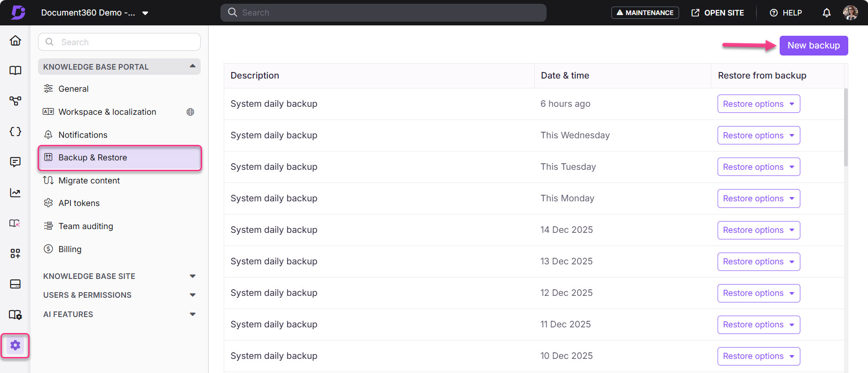Viewport: 868px width, 373px height.
Task: Click the Billing dollar icon
Action: pos(48,249)
